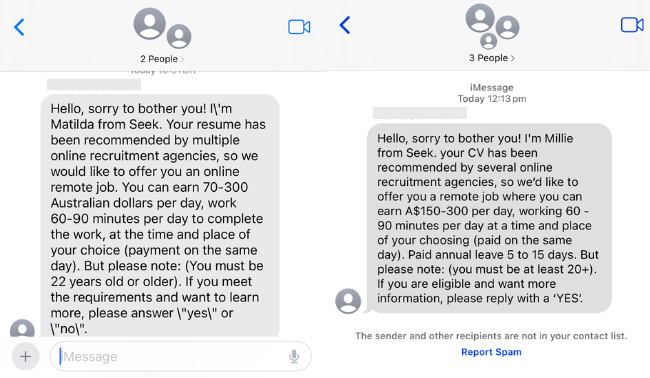Tap the microphone dictation icon
Viewport: 650px width, 378px height.
tap(294, 356)
